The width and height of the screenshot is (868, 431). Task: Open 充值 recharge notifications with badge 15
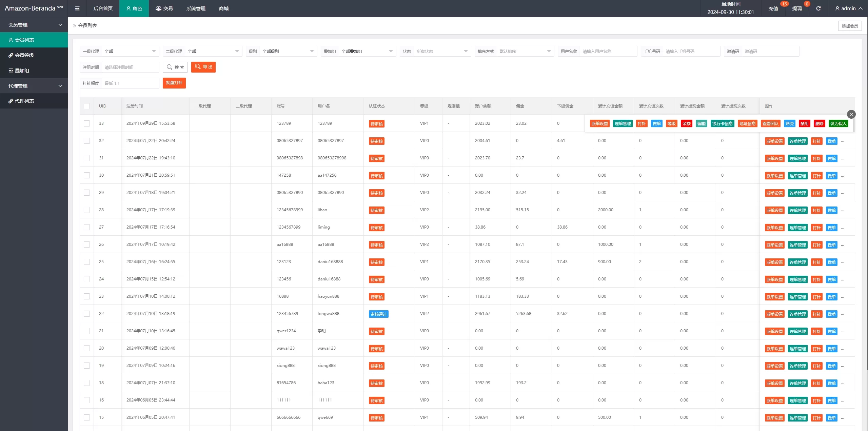click(x=773, y=8)
